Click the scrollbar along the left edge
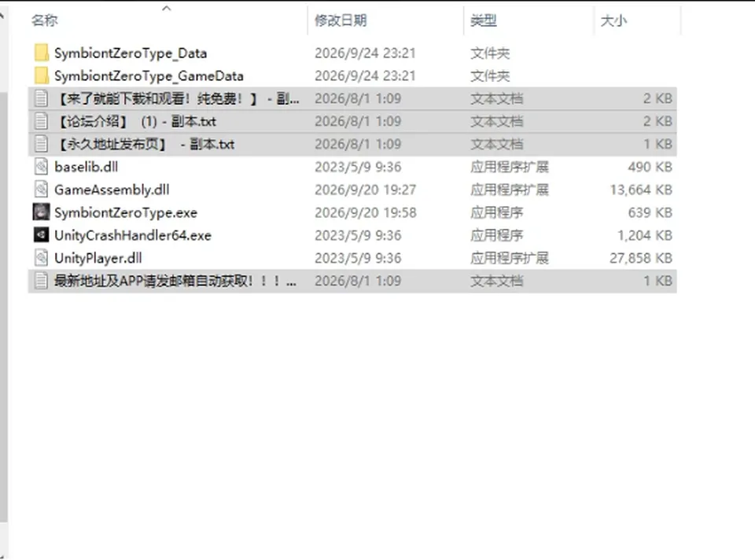 [4, 307]
